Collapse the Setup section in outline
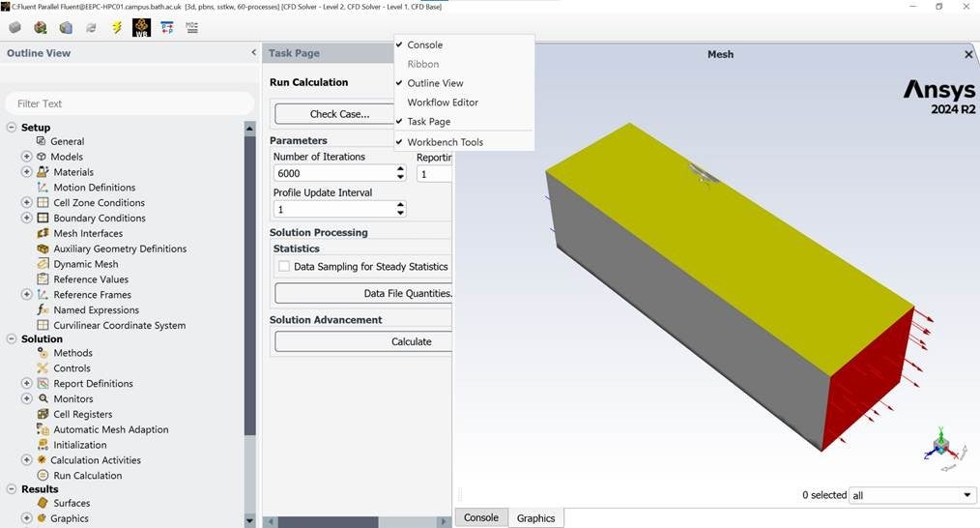Image resolution: width=980 pixels, height=528 pixels. tap(12, 128)
